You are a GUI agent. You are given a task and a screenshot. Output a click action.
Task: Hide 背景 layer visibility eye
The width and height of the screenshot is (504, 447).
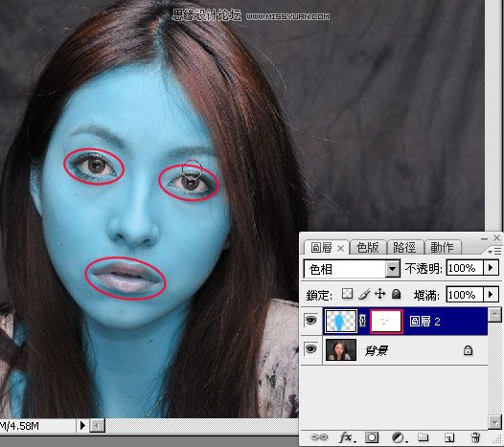310,349
